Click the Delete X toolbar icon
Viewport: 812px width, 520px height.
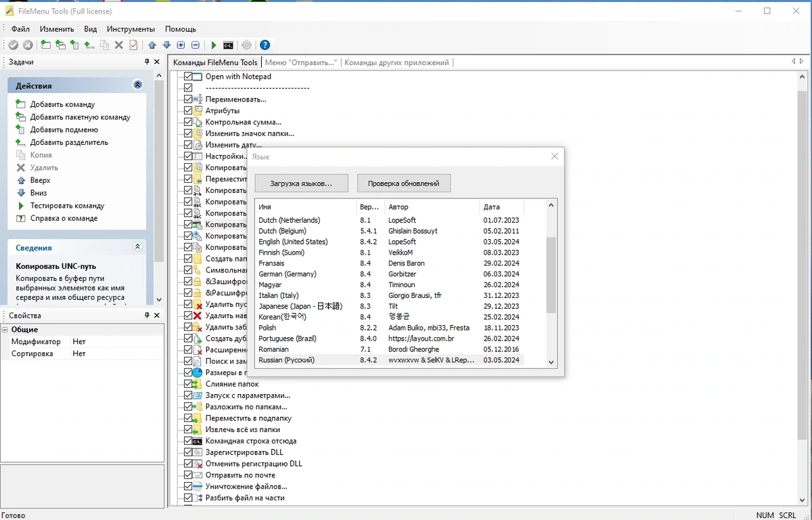coord(119,45)
